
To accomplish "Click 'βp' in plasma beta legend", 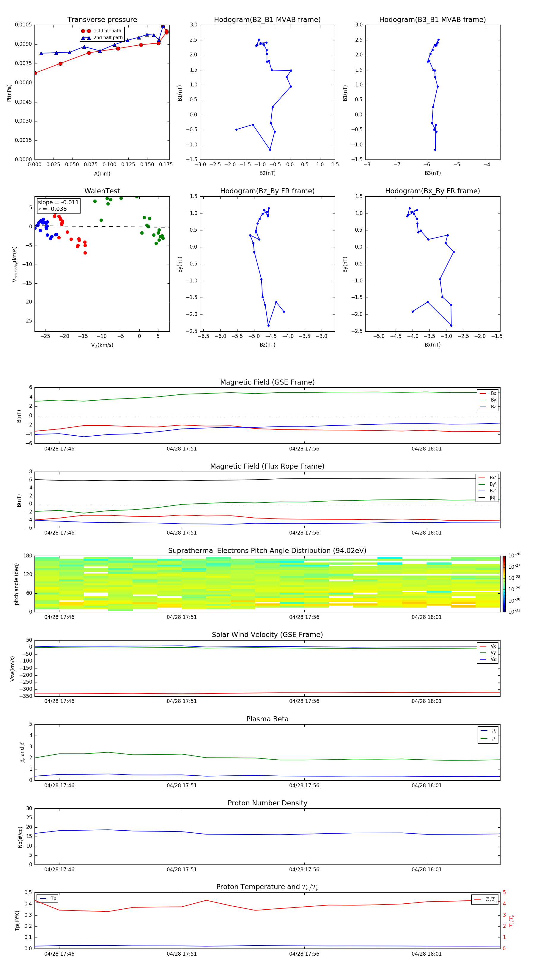I will click(x=494, y=731).
